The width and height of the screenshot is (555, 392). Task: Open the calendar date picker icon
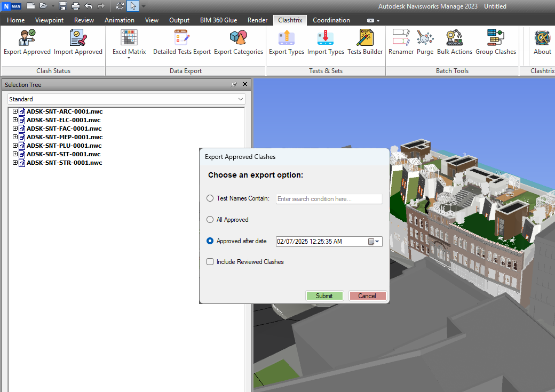(374, 242)
